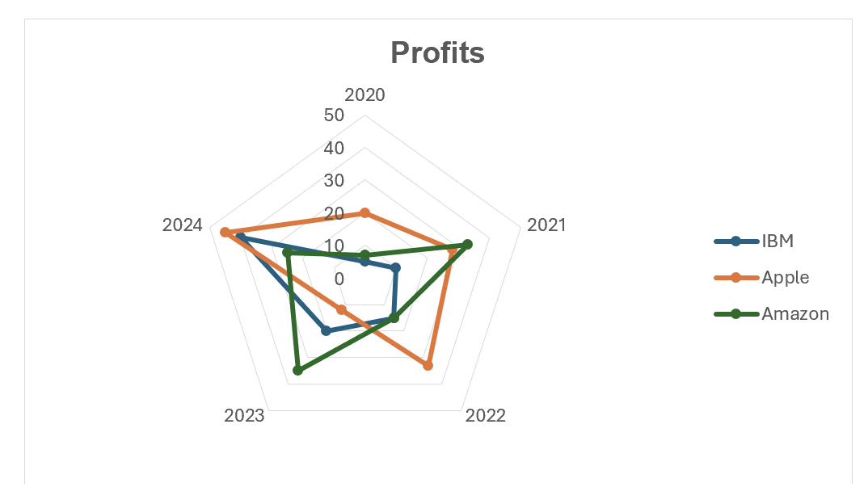Select the 30 value axis label
Viewport: 868px width, 504px height.
[334, 180]
